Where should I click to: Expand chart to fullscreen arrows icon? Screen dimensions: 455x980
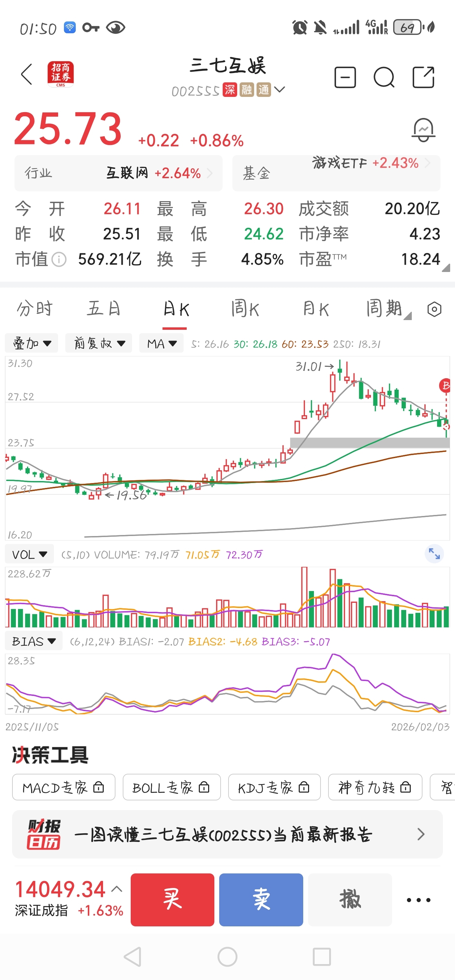click(x=434, y=554)
